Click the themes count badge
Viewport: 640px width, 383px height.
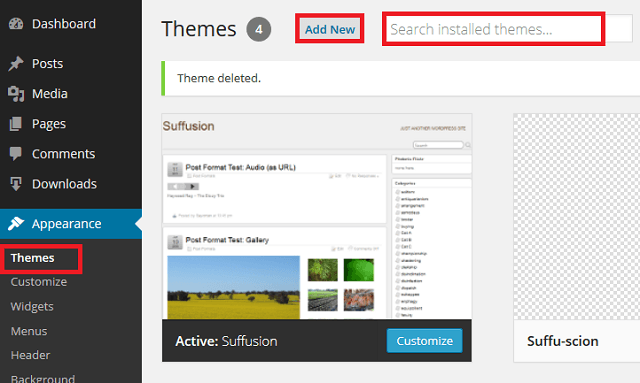click(258, 29)
